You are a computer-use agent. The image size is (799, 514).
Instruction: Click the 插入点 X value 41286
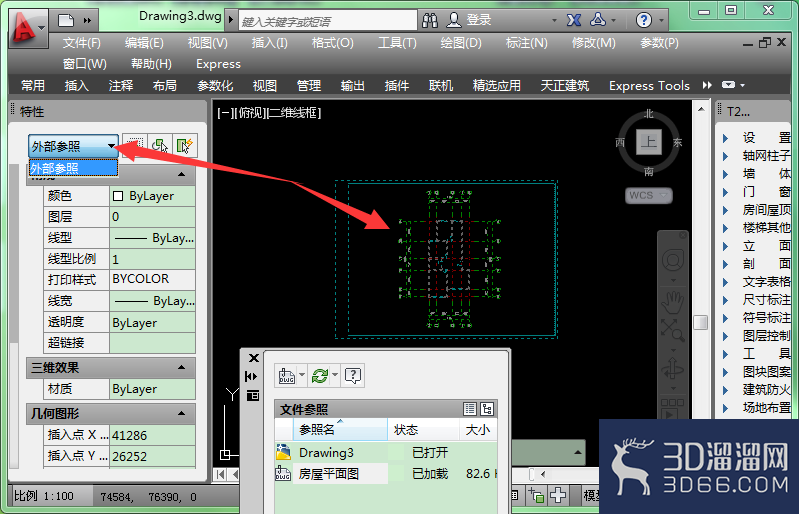pyautogui.click(x=152, y=436)
